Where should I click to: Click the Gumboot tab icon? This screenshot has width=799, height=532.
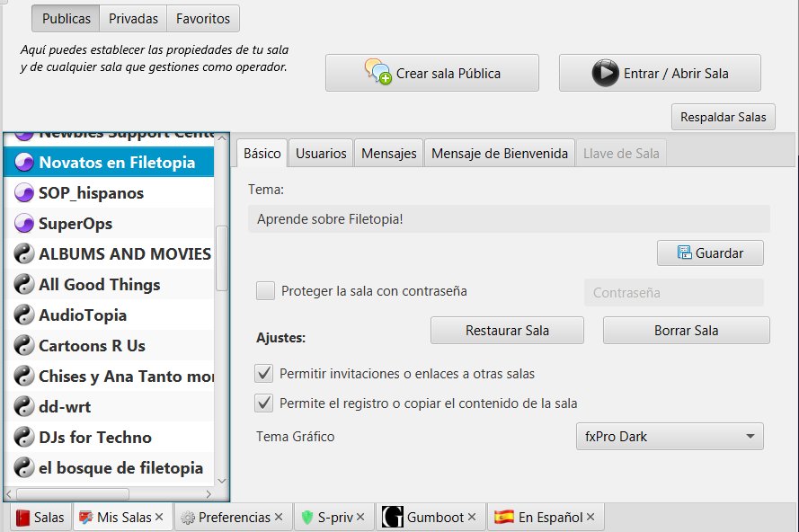pos(392,517)
